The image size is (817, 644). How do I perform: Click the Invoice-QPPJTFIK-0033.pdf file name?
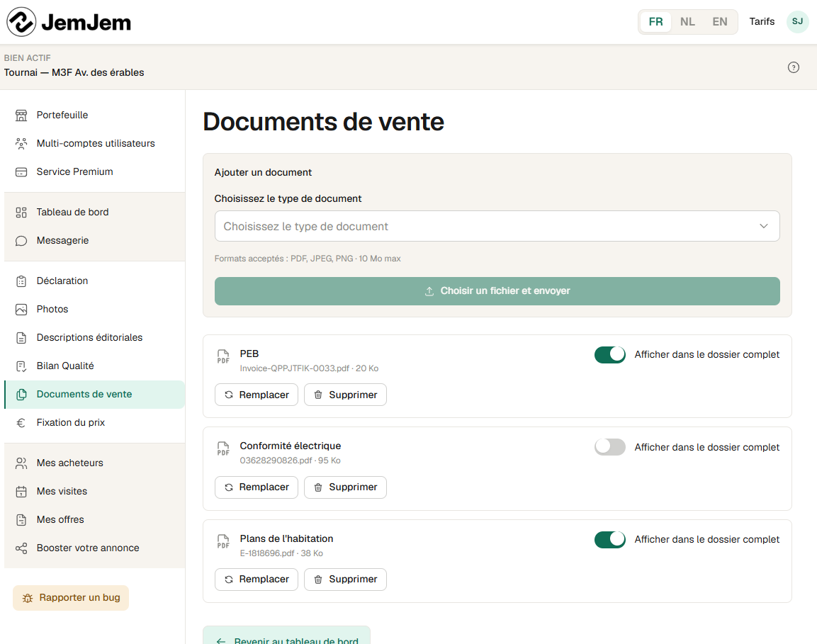(294, 368)
